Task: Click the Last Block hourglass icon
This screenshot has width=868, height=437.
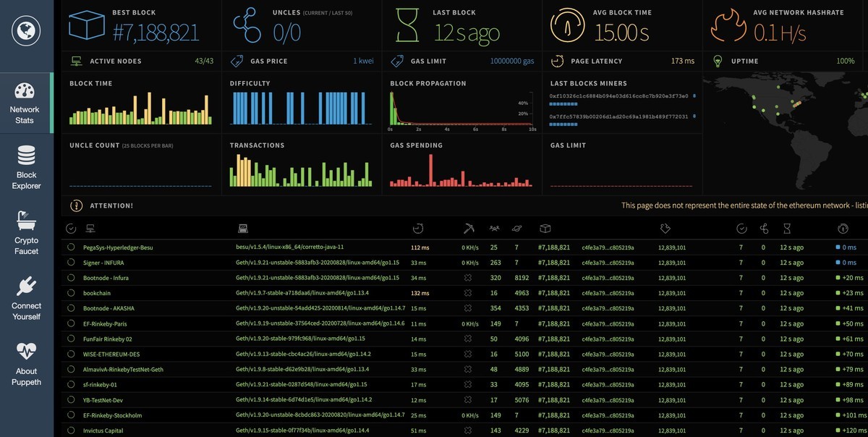Action: click(x=409, y=26)
